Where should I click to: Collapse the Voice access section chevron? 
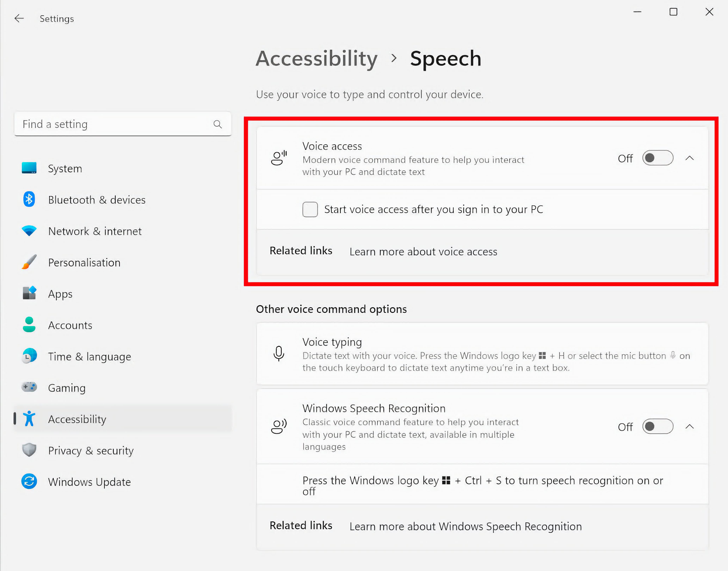(x=690, y=158)
